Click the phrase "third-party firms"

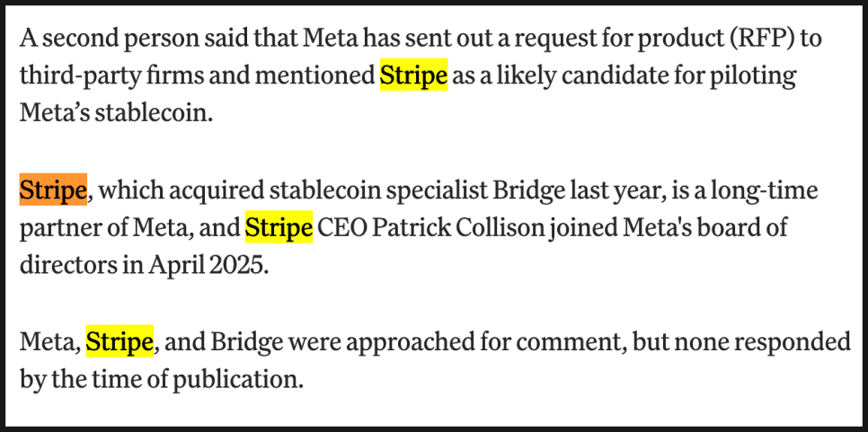click(x=114, y=75)
